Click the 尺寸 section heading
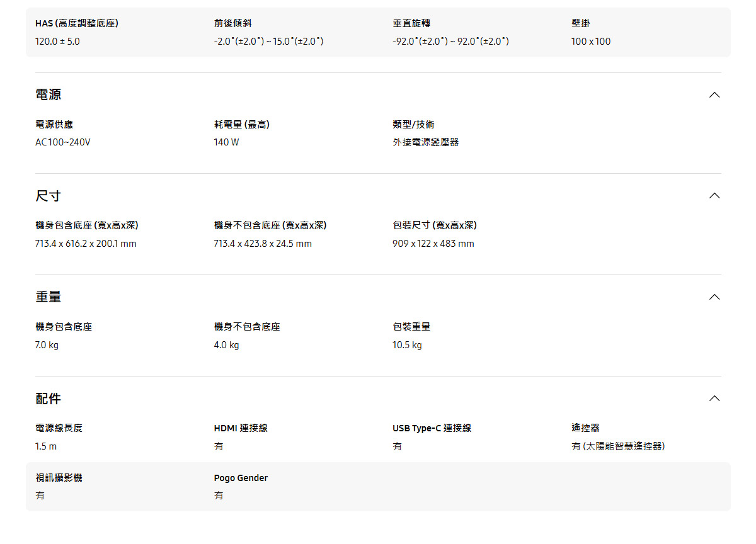 pos(49,196)
